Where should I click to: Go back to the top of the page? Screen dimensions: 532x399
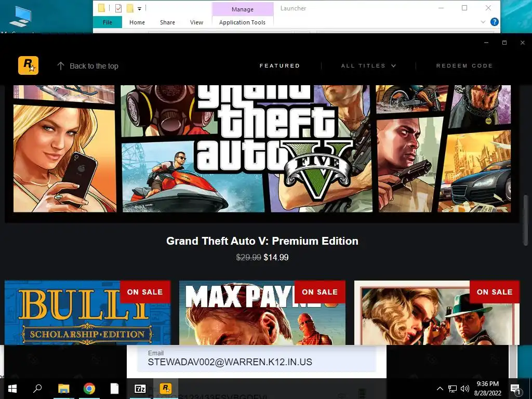87,66
